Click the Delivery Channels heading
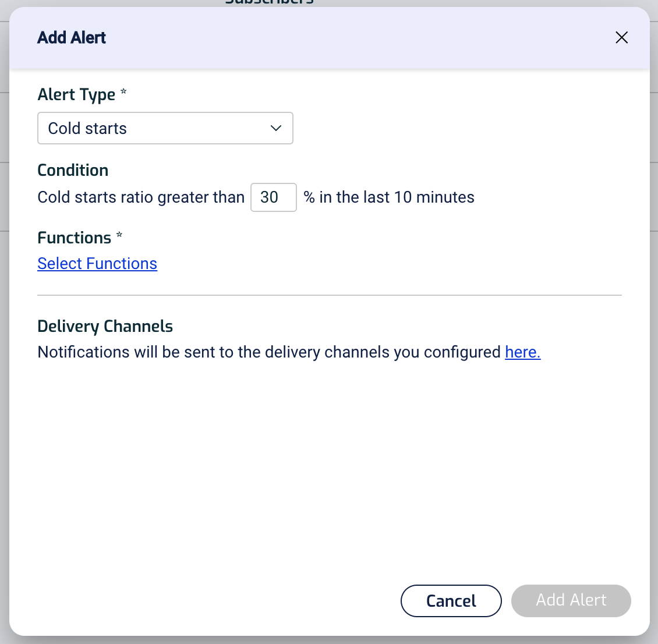 [105, 326]
